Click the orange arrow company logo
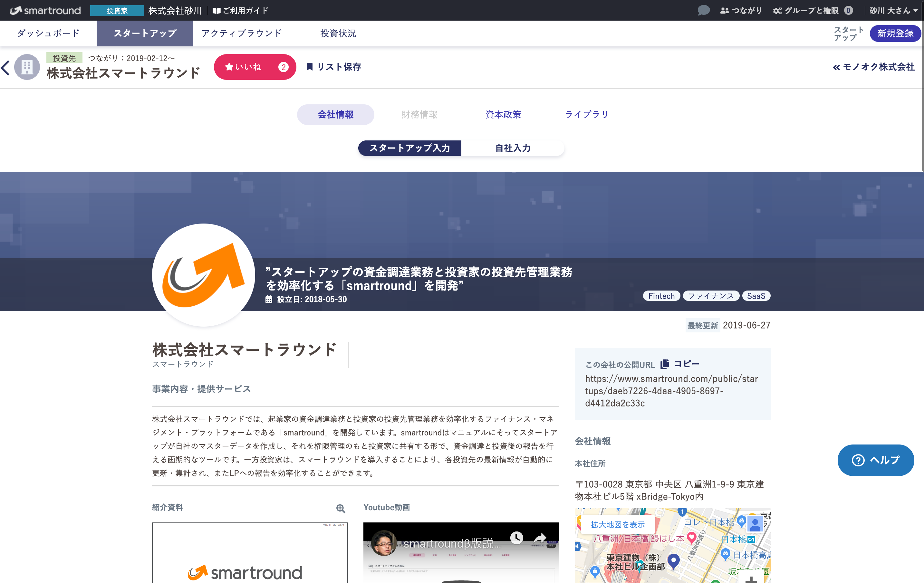The width and height of the screenshot is (924, 583). coord(203,275)
